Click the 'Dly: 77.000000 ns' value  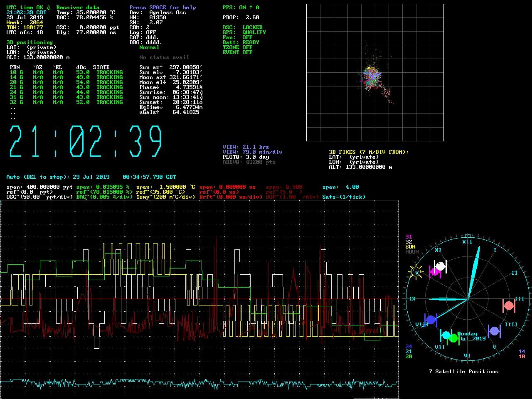(x=86, y=32)
